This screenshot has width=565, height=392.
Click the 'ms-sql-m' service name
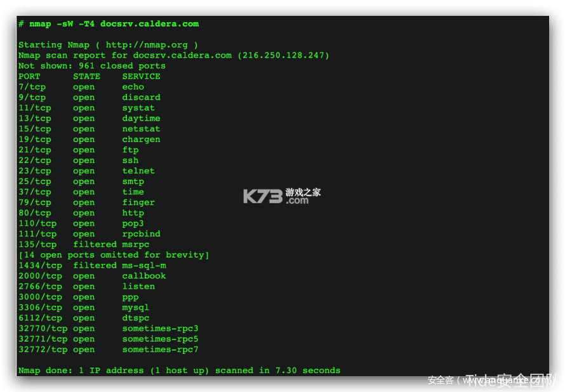click(x=144, y=266)
